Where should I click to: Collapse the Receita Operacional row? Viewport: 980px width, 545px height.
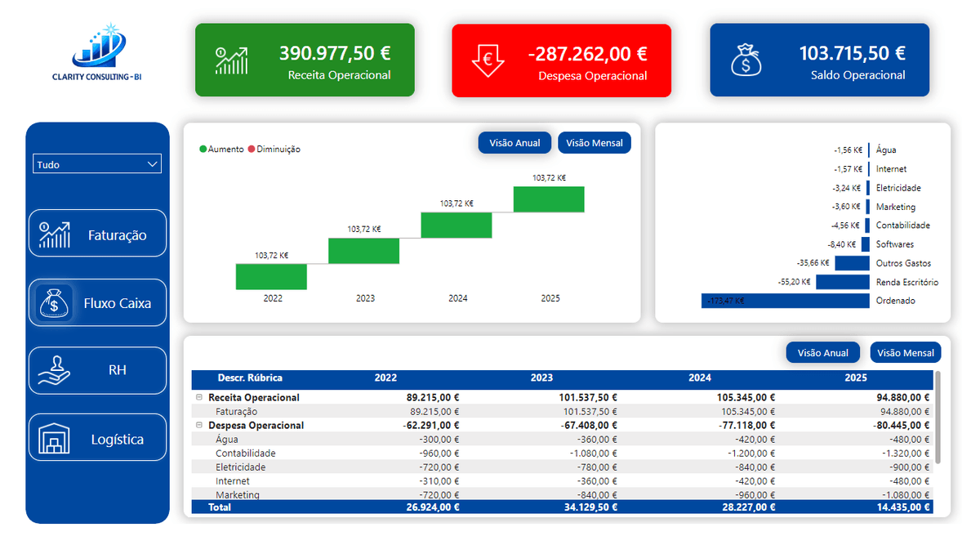199,397
